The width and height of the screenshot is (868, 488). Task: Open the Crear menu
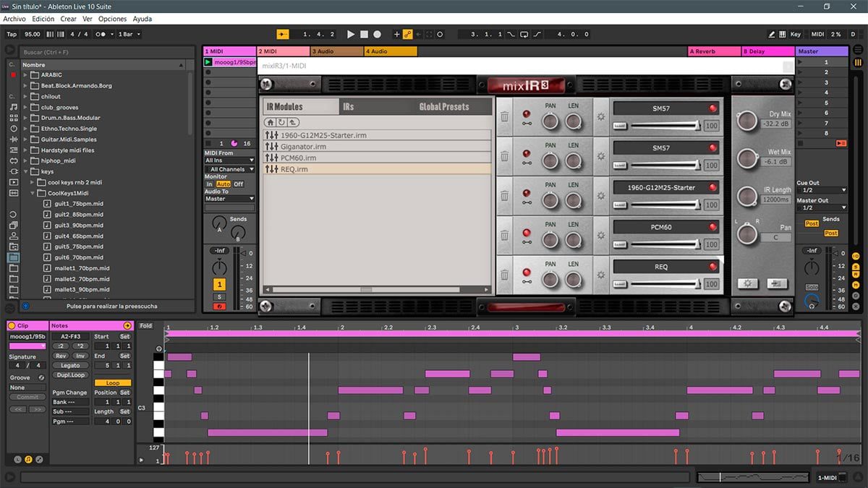[x=69, y=19]
